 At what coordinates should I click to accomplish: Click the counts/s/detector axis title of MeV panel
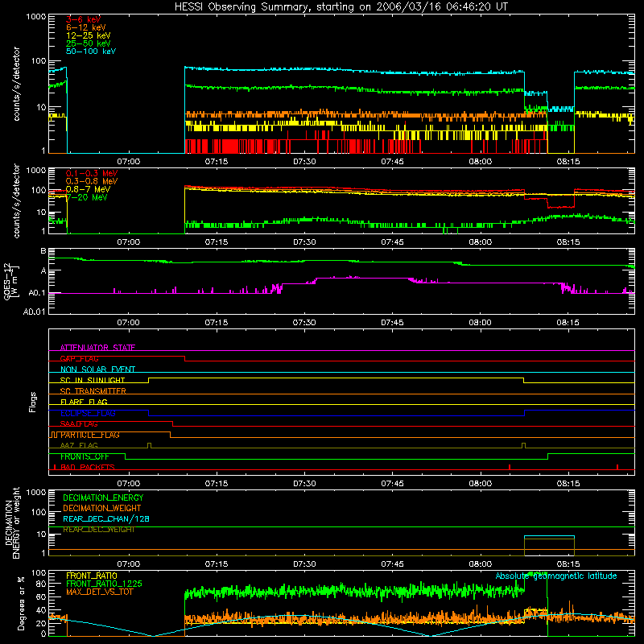point(16,200)
